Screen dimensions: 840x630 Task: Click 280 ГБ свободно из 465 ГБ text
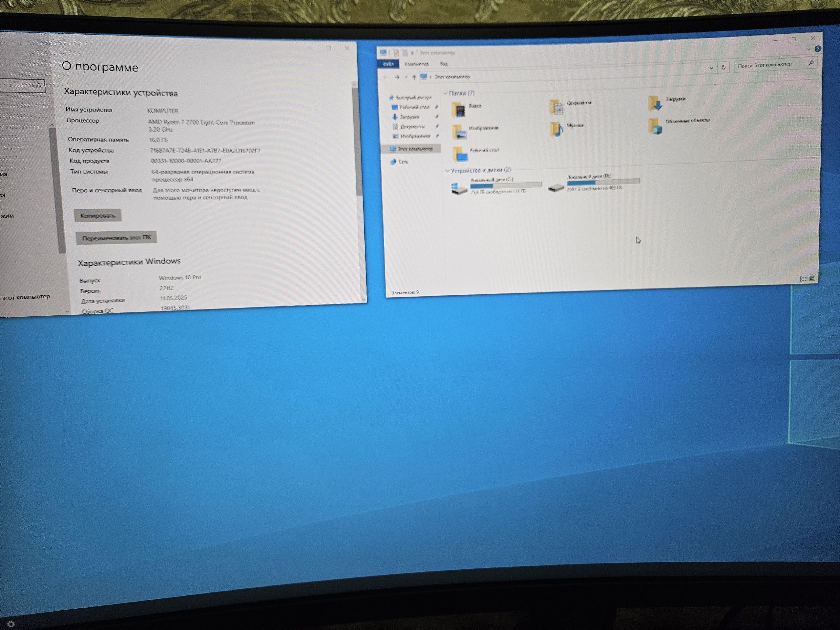[594, 189]
